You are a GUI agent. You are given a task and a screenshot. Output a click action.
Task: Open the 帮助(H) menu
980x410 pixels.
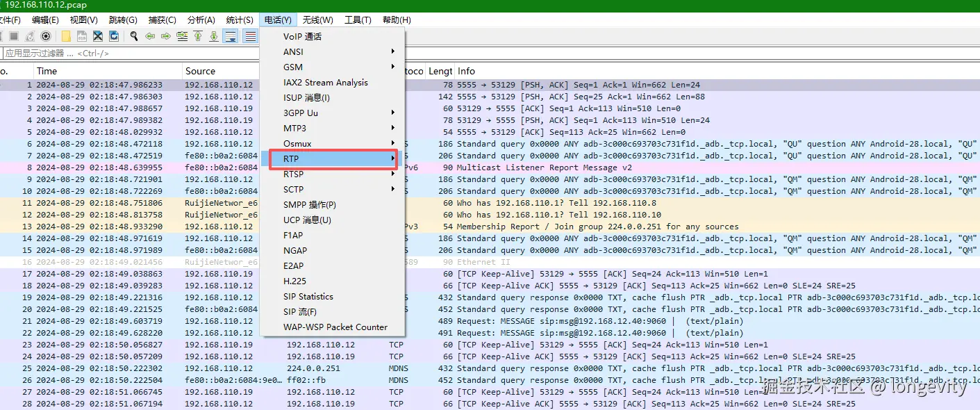click(x=397, y=20)
